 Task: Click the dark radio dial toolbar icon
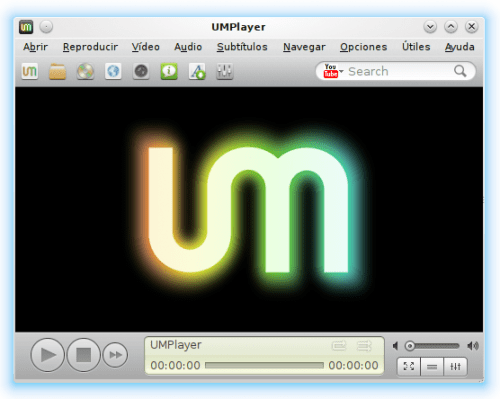point(141,71)
